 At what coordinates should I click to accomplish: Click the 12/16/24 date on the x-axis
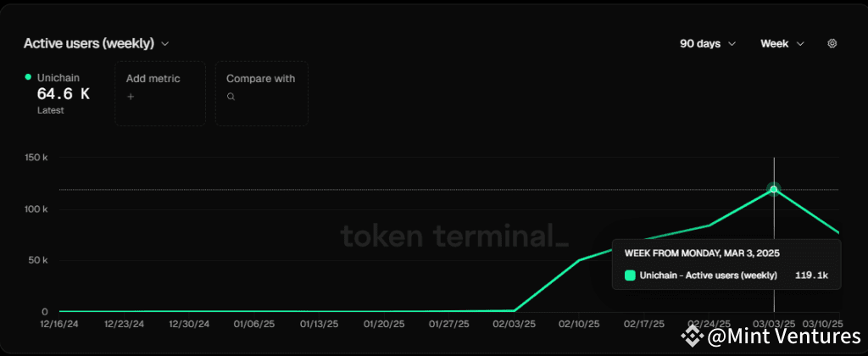click(x=58, y=324)
